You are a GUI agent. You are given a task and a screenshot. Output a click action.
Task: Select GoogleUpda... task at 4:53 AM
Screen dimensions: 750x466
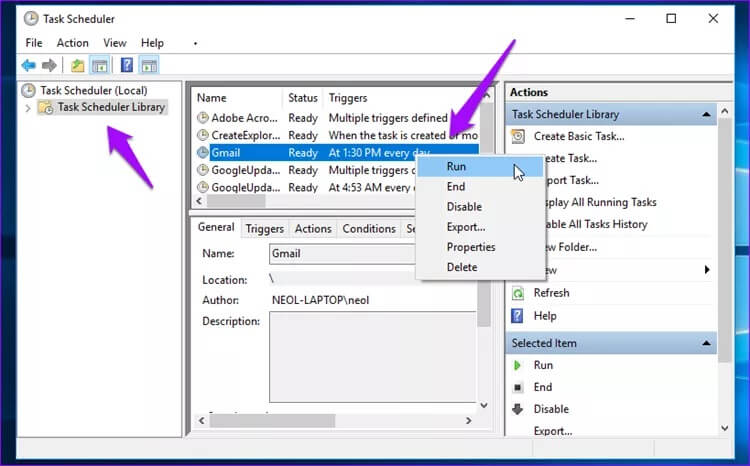(305, 188)
